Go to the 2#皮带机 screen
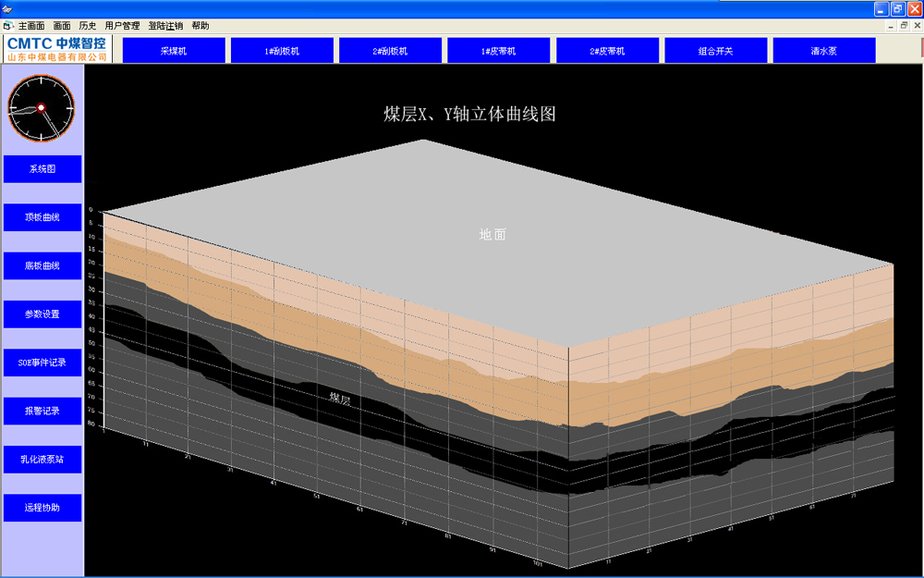 607,51
